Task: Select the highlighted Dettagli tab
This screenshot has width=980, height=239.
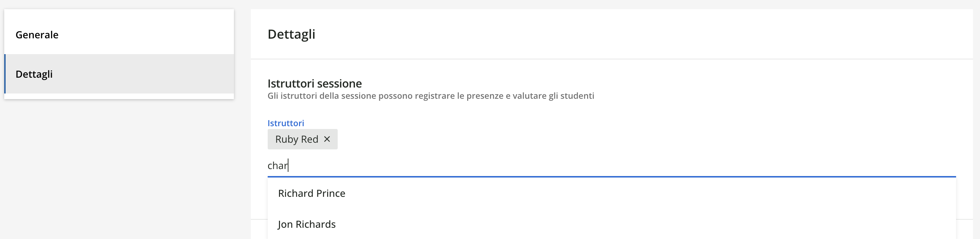Action: [x=34, y=74]
